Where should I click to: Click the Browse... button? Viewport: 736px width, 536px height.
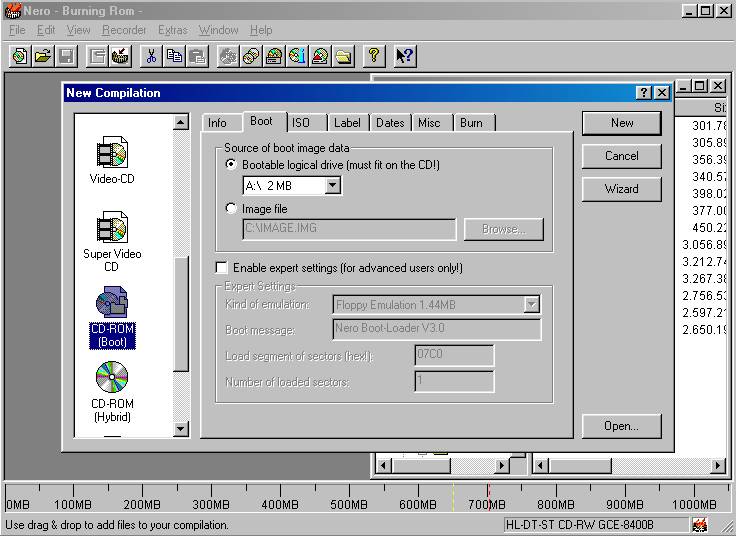[x=504, y=229]
